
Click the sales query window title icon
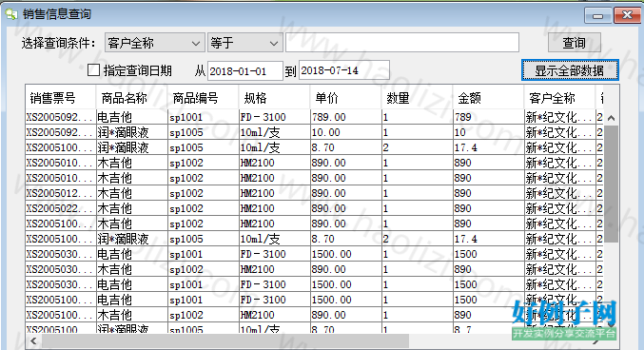(x=11, y=14)
